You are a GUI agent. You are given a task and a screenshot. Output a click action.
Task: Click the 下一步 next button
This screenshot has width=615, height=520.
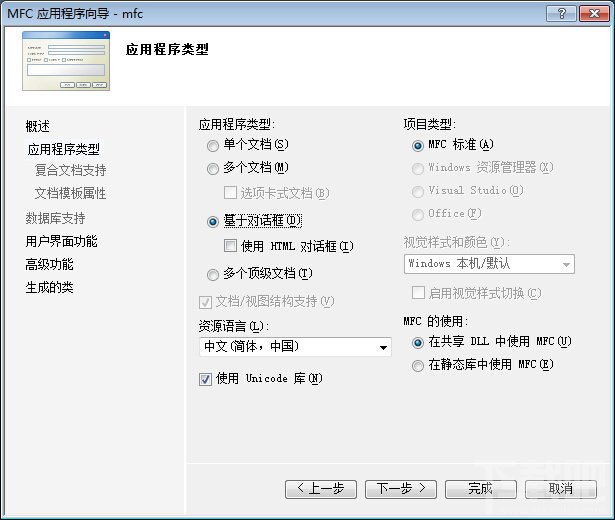401,489
